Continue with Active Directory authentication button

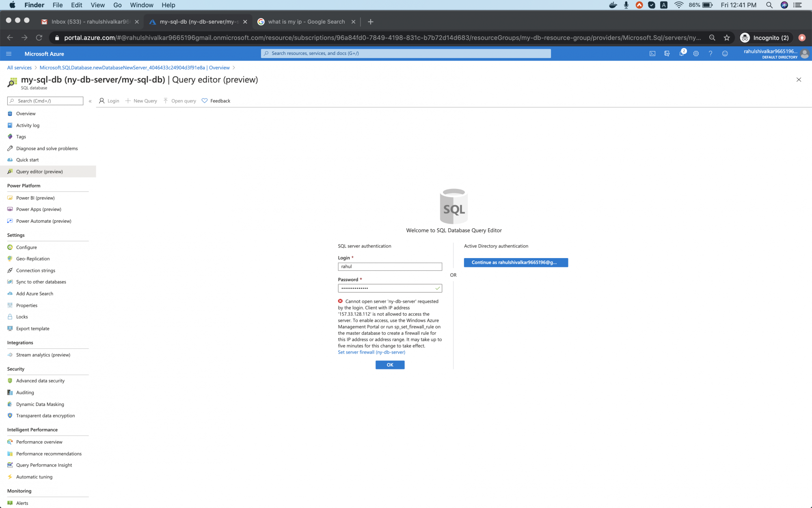pyautogui.click(x=516, y=263)
